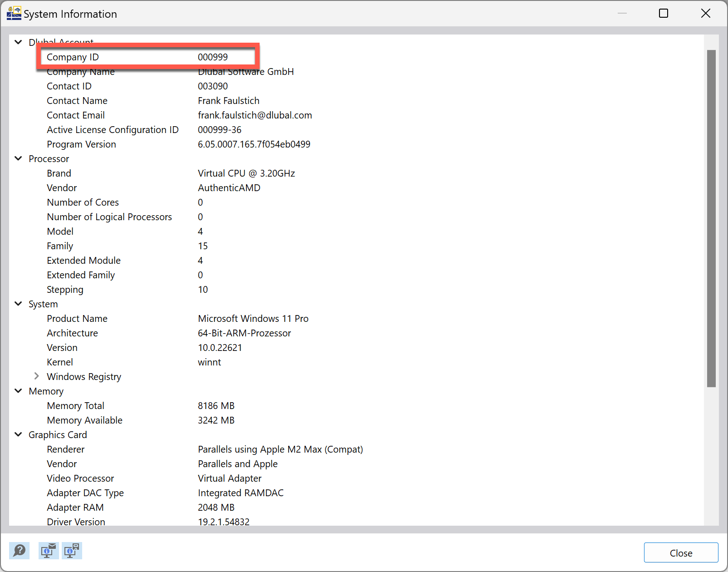The width and height of the screenshot is (728, 572).
Task: Select the Memory Total row
Action: tap(356, 406)
